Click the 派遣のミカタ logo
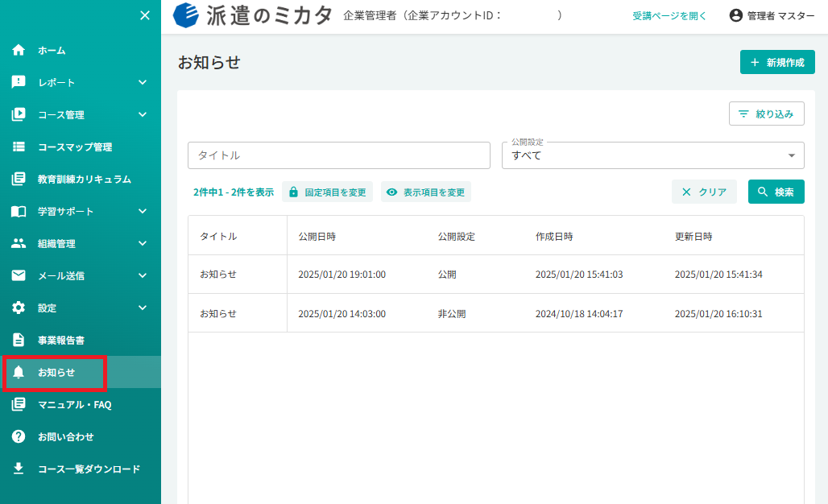 coord(252,15)
